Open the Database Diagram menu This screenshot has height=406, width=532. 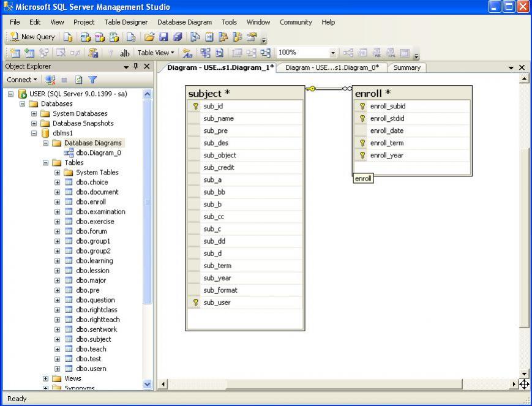[184, 22]
